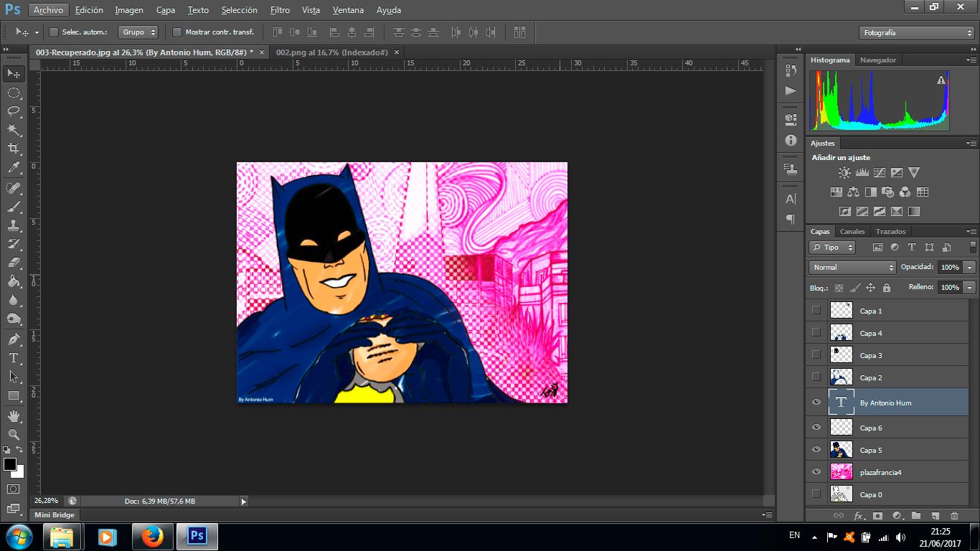The width and height of the screenshot is (980, 551).
Task: Open Windows Start menu
Action: 19,536
